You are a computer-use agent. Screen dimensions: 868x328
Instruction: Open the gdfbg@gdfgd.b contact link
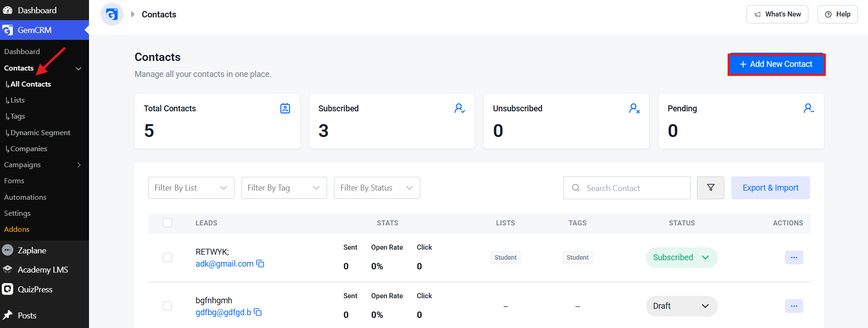(x=223, y=312)
